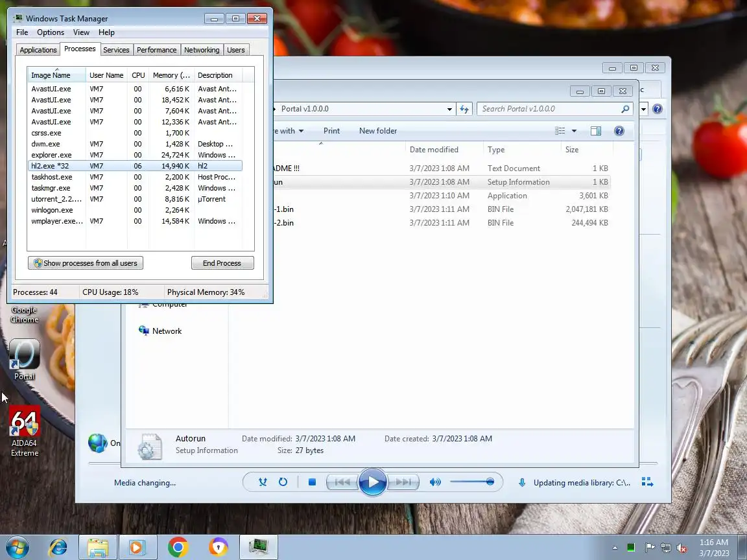Select Network in the navigation pane
Viewport: 747px width, 560px height.
[160, 331]
